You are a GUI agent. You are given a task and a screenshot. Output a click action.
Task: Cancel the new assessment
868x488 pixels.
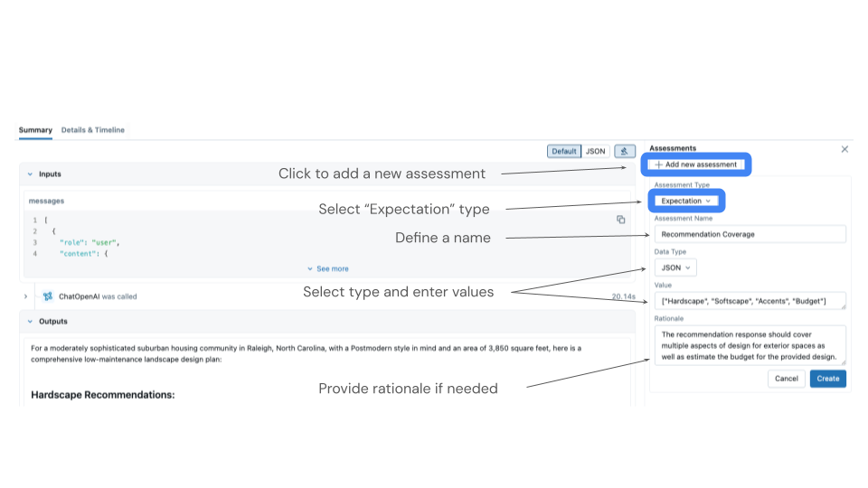[x=786, y=379]
